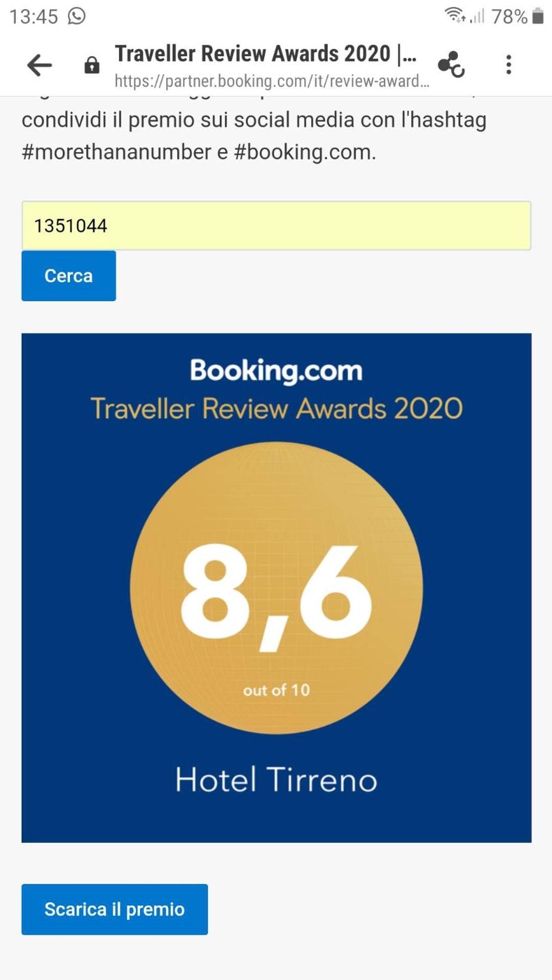Tap the share icon in the header
Screen dimensions: 552x980
pos(451,65)
